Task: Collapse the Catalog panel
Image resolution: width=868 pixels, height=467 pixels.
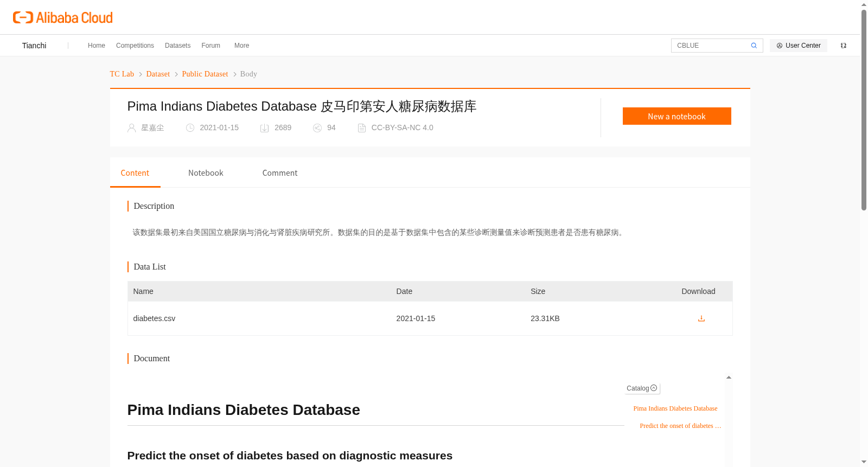Action: [642, 388]
